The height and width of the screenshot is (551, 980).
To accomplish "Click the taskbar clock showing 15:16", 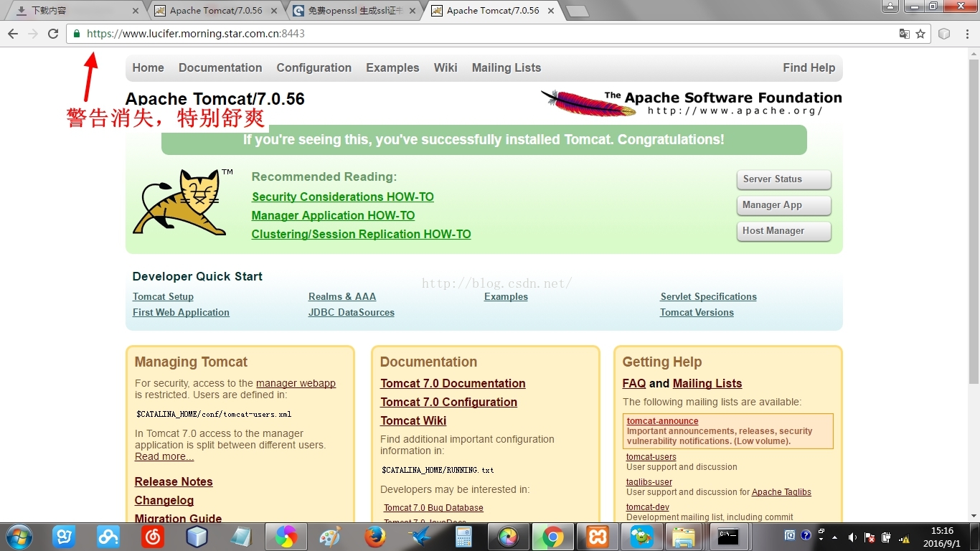I will tap(943, 537).
